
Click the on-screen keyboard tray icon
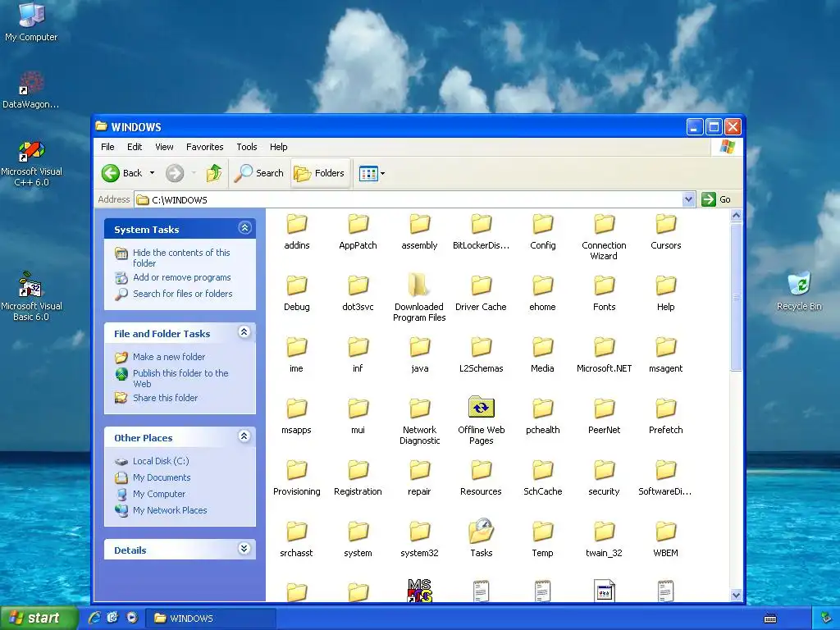coord(770,619)
